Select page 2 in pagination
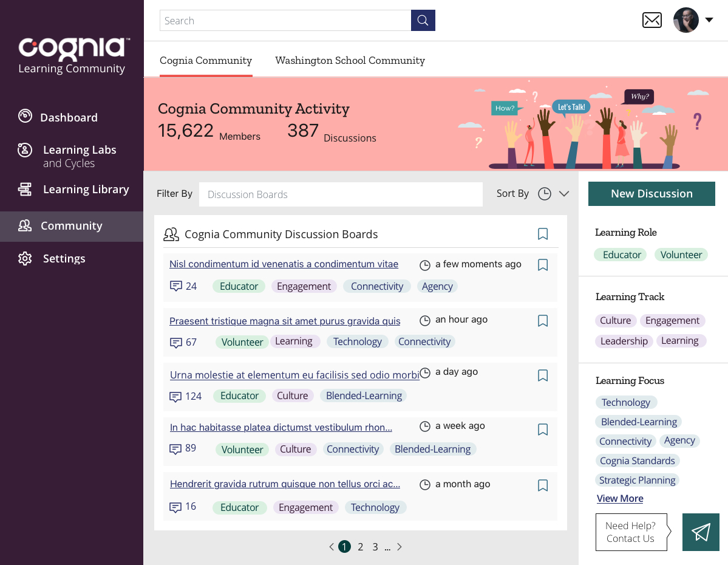The width and height of the screenshot is (728, 565). click(360, 547)
